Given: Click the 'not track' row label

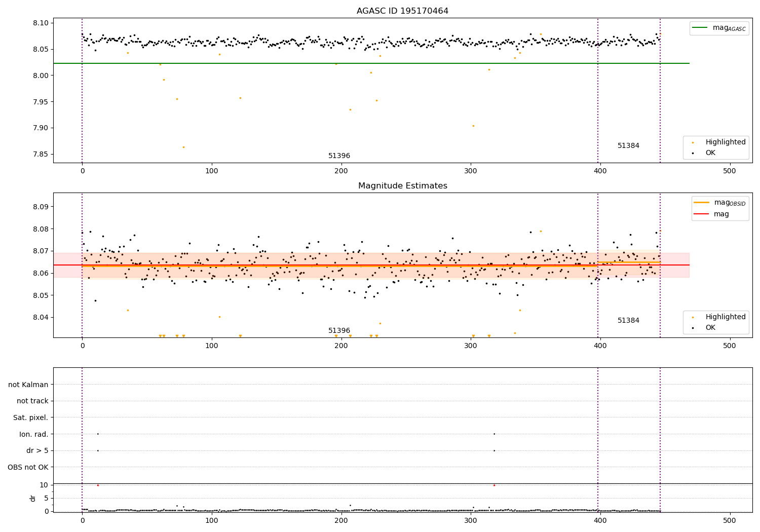Looking at the screenshot, I should coord(32,401).
